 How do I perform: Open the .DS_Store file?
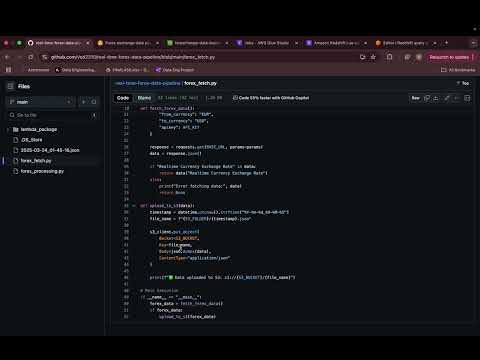[x=32, y=140]
